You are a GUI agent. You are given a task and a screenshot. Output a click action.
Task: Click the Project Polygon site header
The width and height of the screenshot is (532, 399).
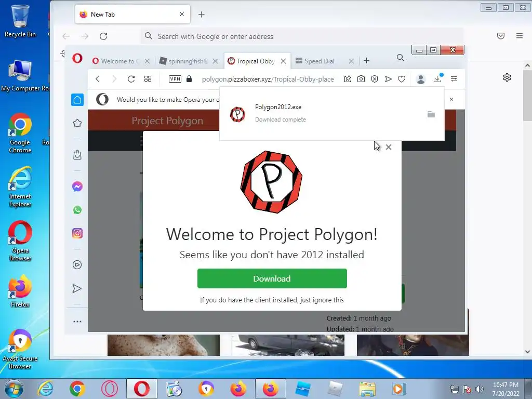(168, 121)
